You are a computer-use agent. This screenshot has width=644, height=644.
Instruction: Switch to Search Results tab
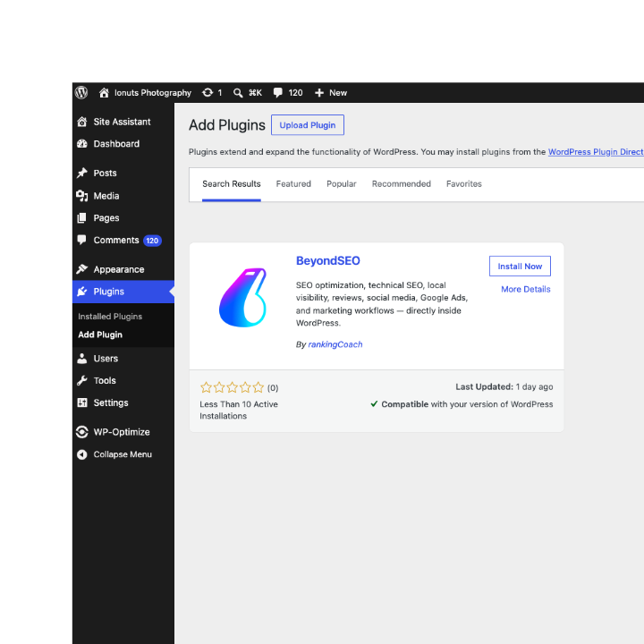coord(232,184)
